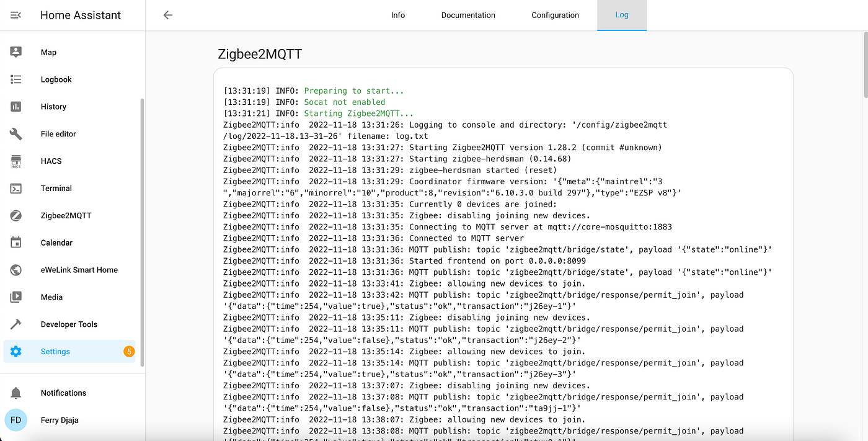Click the FD user avatar
Screen dimensions: 868x441
click(x=16, y=420)
